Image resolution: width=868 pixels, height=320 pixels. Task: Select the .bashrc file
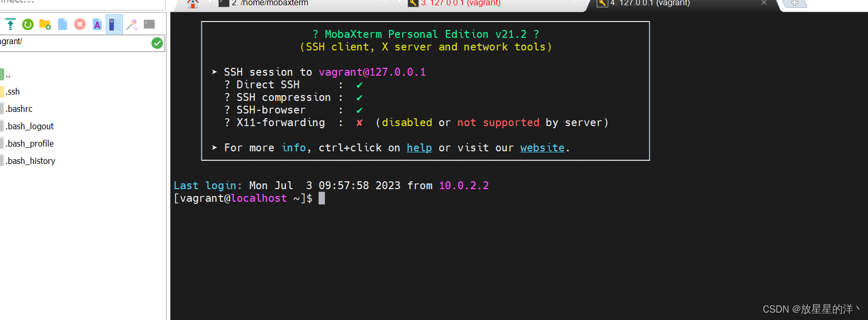[19, 109]
